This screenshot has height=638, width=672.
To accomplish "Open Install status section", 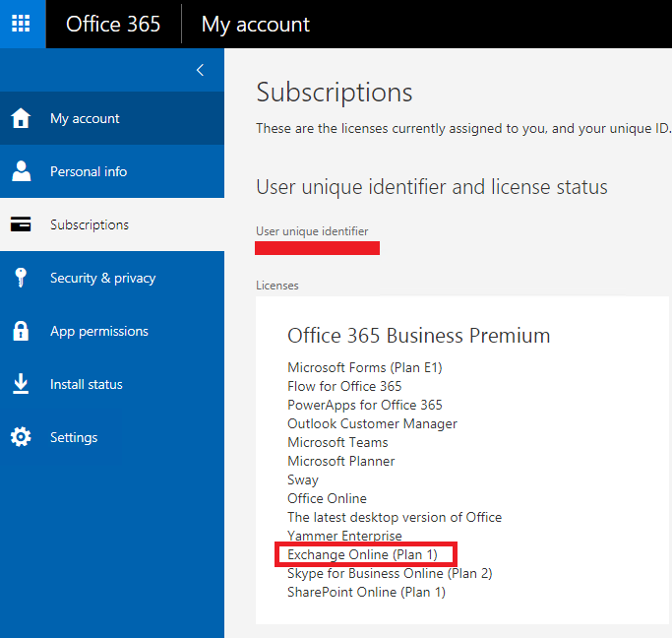I will 112,384.
